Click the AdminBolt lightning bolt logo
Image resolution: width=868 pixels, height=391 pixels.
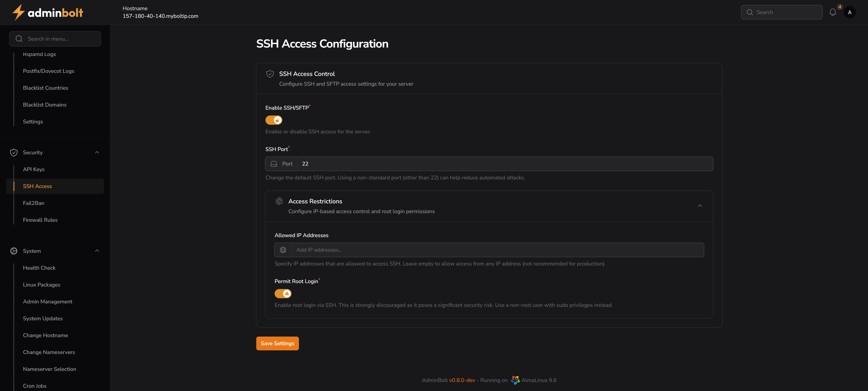point(19,12)
